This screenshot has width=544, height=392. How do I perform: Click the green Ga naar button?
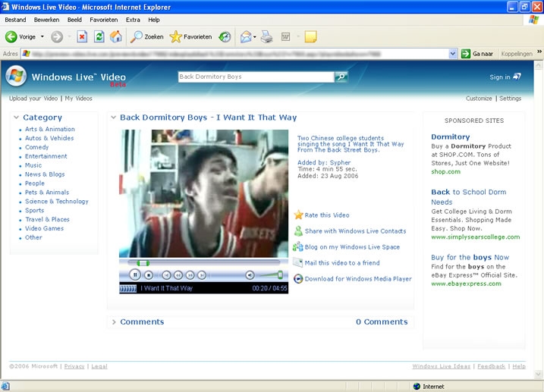tap(477, 54)
